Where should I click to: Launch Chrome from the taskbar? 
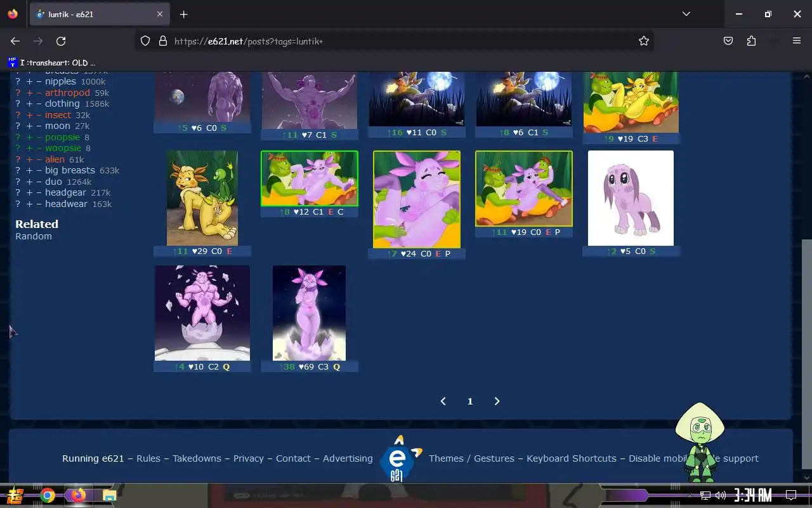(x=48, y=495)
